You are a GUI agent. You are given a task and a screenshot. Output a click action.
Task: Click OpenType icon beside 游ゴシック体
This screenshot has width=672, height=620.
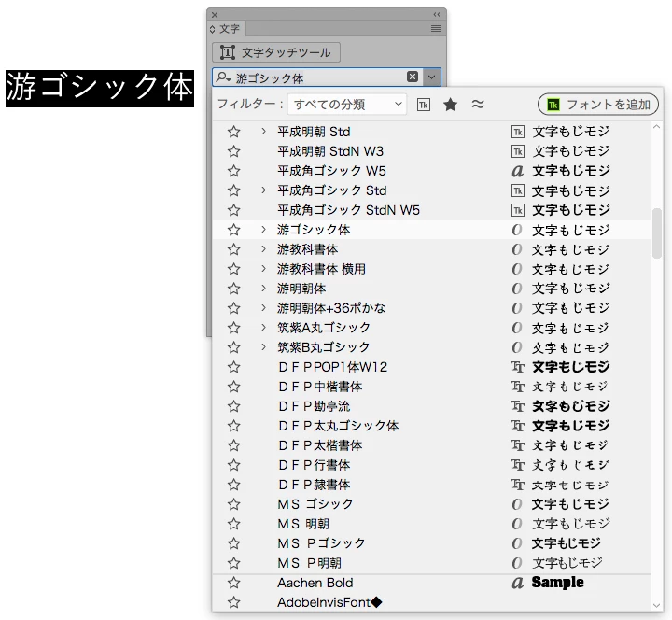517,230
